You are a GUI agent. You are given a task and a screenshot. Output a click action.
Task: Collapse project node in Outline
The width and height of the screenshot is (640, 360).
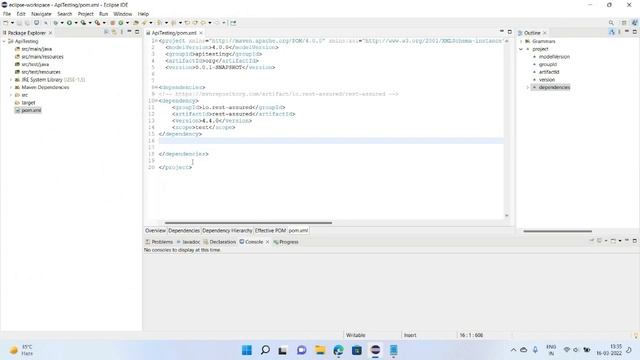pos(521,49)
